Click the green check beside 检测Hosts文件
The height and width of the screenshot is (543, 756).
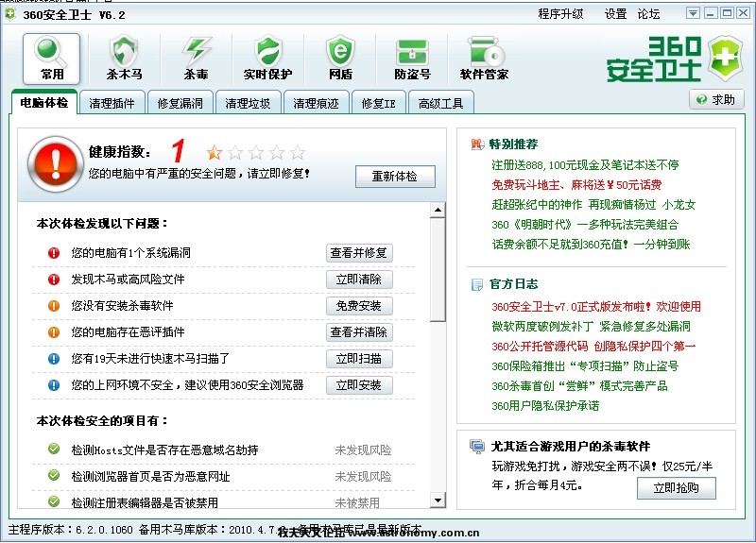(x=54, y=450)
